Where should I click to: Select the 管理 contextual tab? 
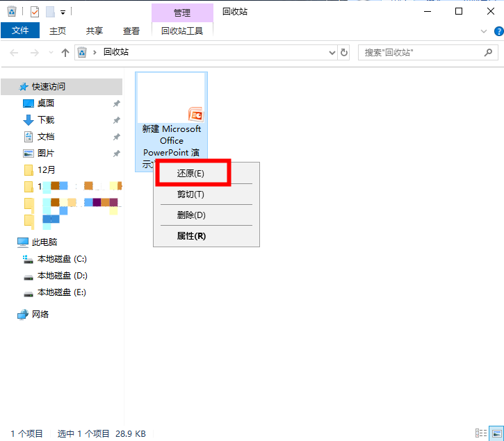coord(182,13)
